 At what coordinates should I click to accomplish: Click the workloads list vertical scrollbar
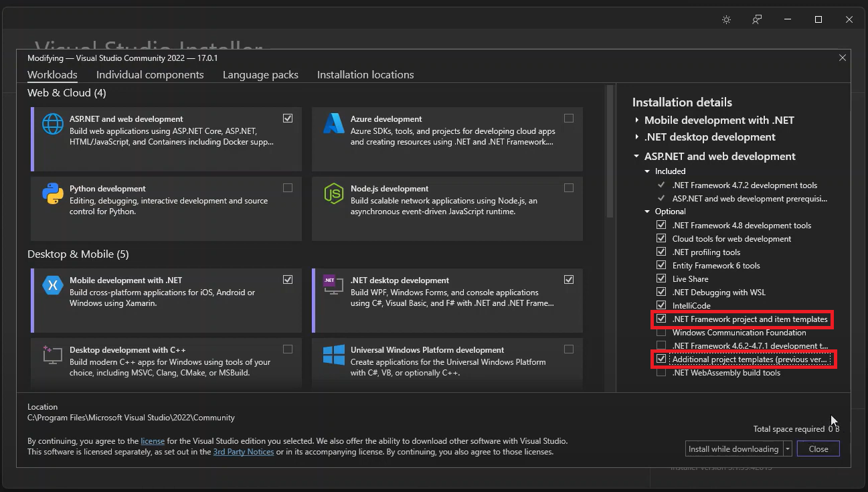pos(610,151)
